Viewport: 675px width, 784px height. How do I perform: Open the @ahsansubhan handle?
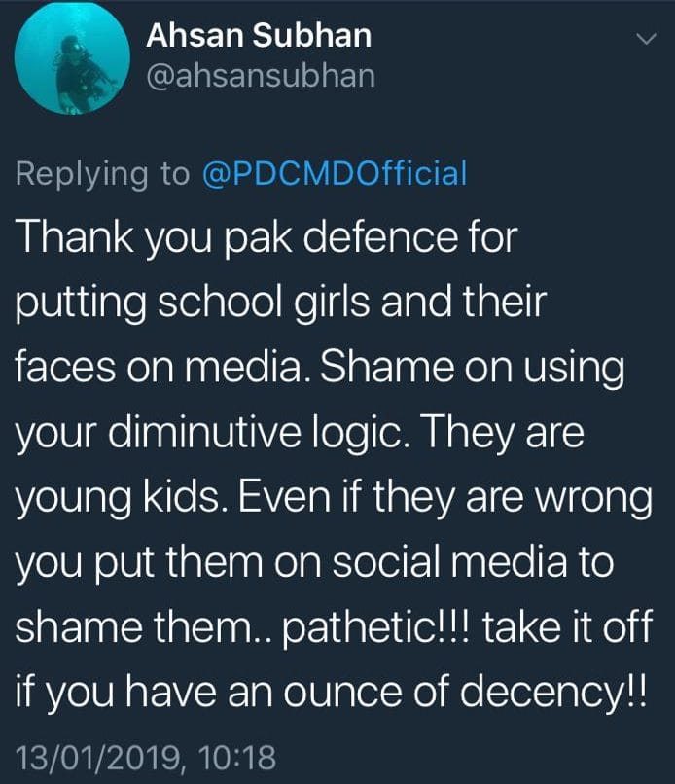pos(261,76)
